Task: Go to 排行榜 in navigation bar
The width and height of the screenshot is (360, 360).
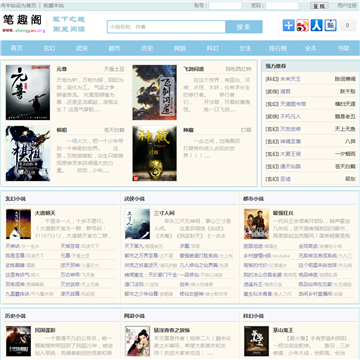Action: pos(278,48)
